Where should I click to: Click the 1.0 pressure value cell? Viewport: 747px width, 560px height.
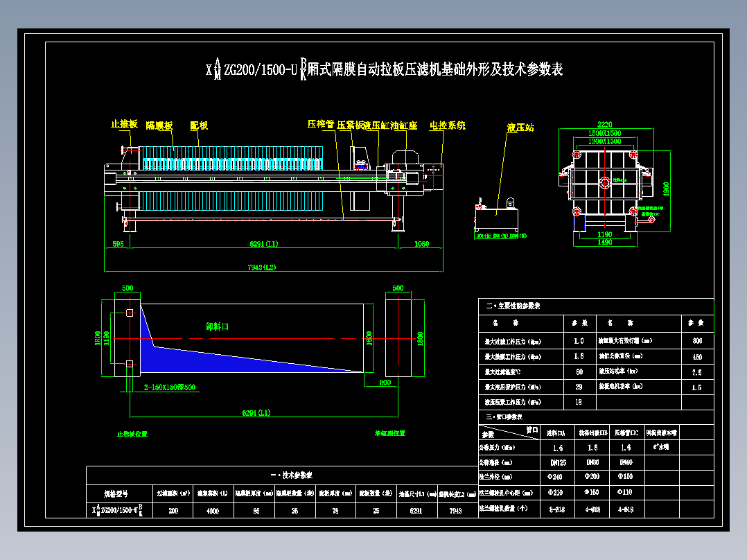(579, 341)
